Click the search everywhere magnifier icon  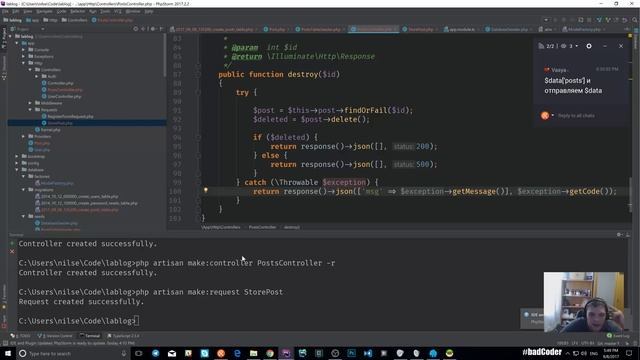(635, 20)
